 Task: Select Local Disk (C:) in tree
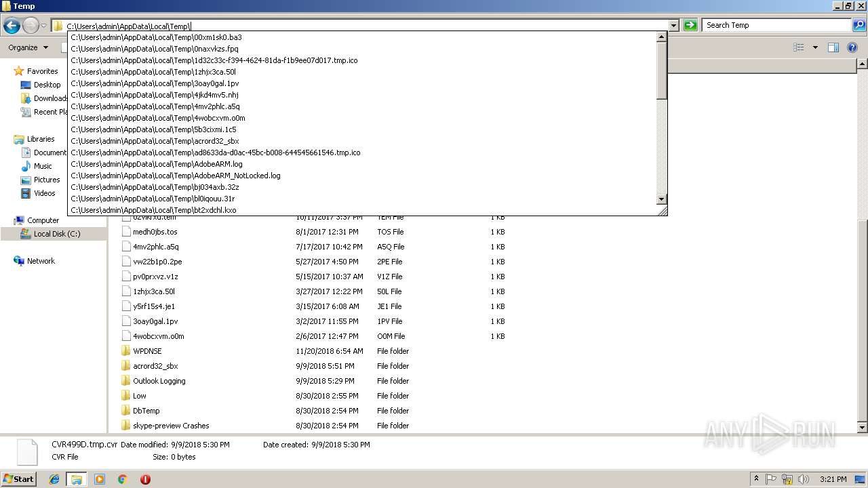point(57,234)
